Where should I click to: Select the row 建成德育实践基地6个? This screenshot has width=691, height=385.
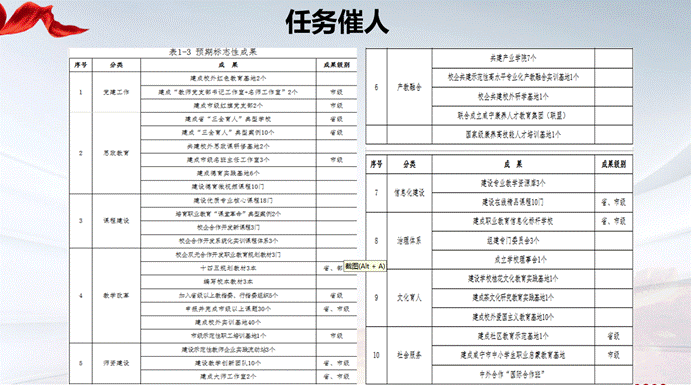coord(228,174)
